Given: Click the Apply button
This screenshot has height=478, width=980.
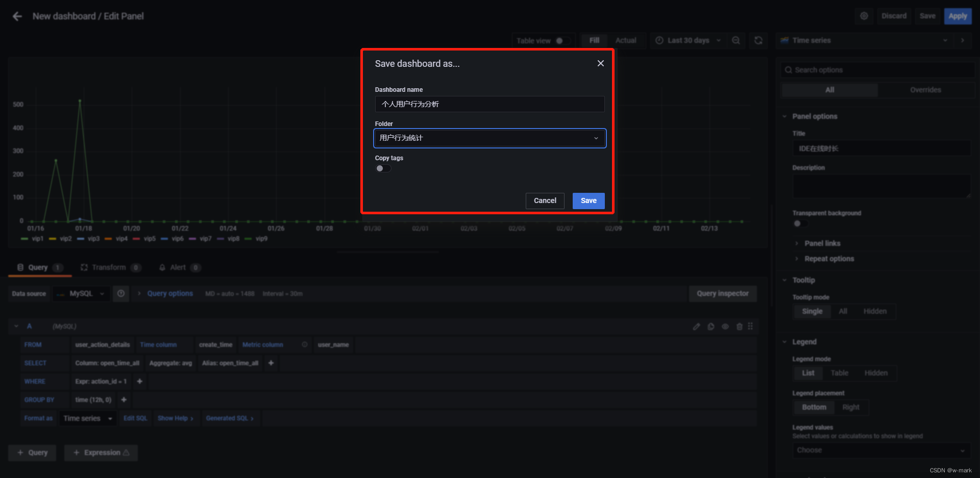Looking at the screenshot, I should pos(958,16).
